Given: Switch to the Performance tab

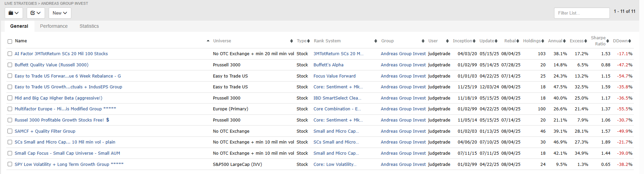Looking at the screenshot, I should point(54,26).
